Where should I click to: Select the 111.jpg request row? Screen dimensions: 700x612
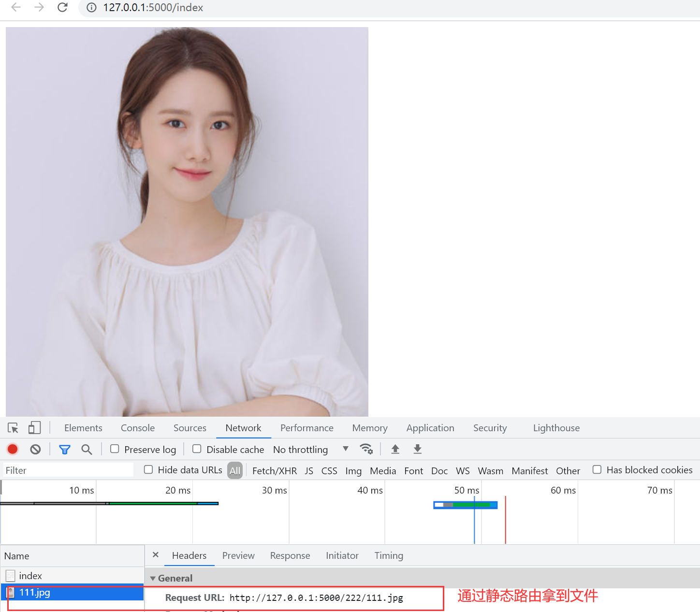pyautogui.click(x=72, y=592)
